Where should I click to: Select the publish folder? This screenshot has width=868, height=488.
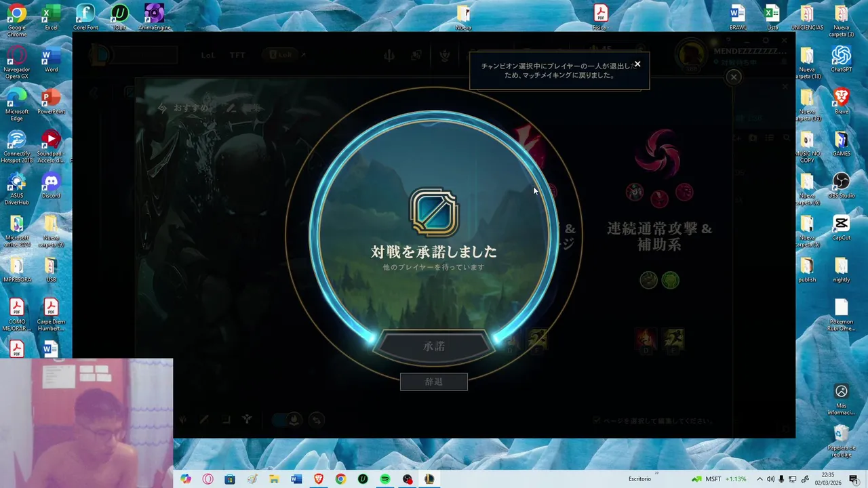[x=807, y=270]
